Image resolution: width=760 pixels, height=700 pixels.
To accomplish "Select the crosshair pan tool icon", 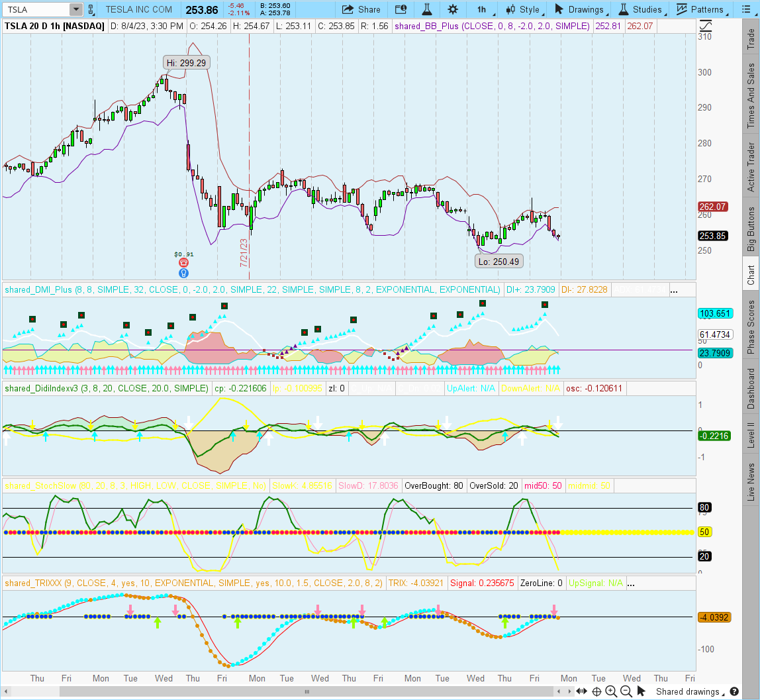I will tap(597, 692).
